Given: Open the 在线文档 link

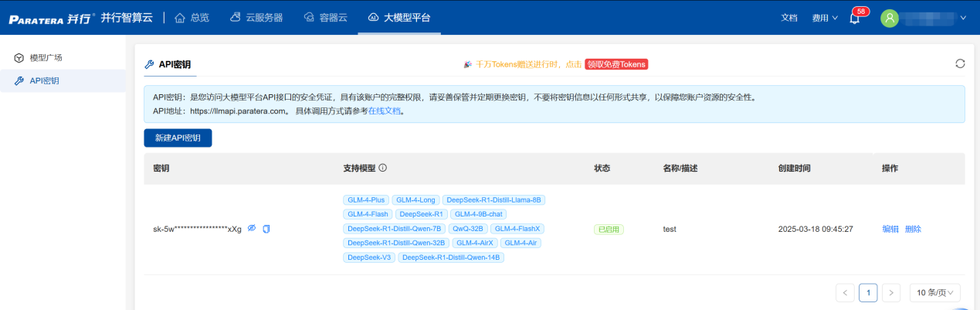Looking at the screenshot, I should point(383,111).
